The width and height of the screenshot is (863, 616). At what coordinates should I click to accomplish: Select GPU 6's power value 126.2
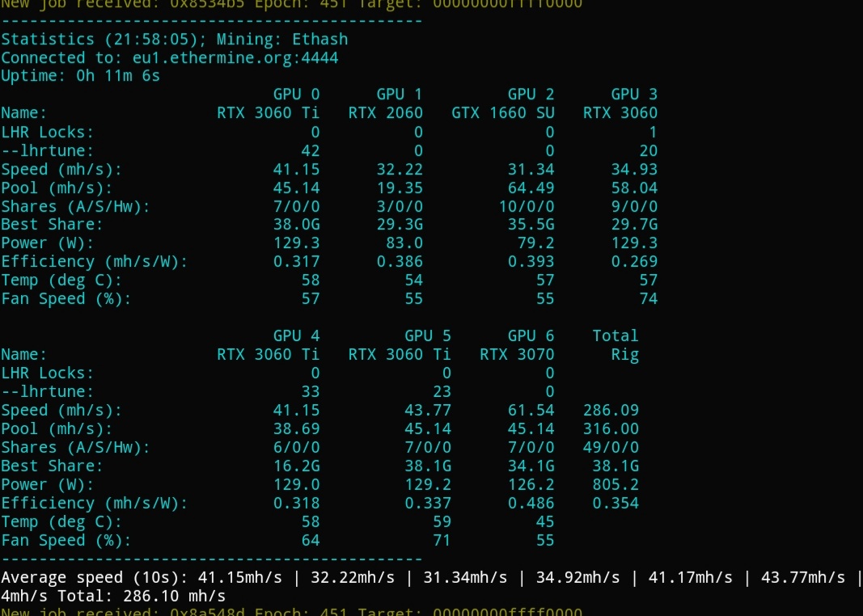531,484
